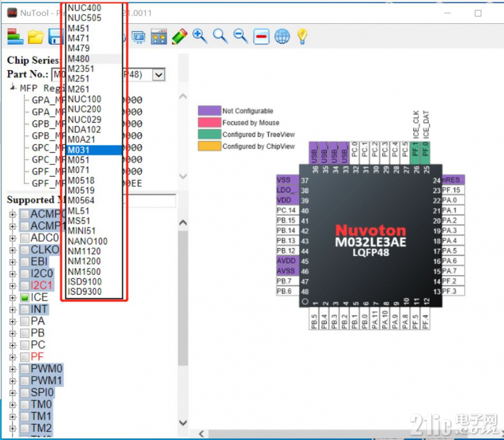The image size is (504, 440).
Task: Open a project with the yellow folder icon
Action: 35,37
